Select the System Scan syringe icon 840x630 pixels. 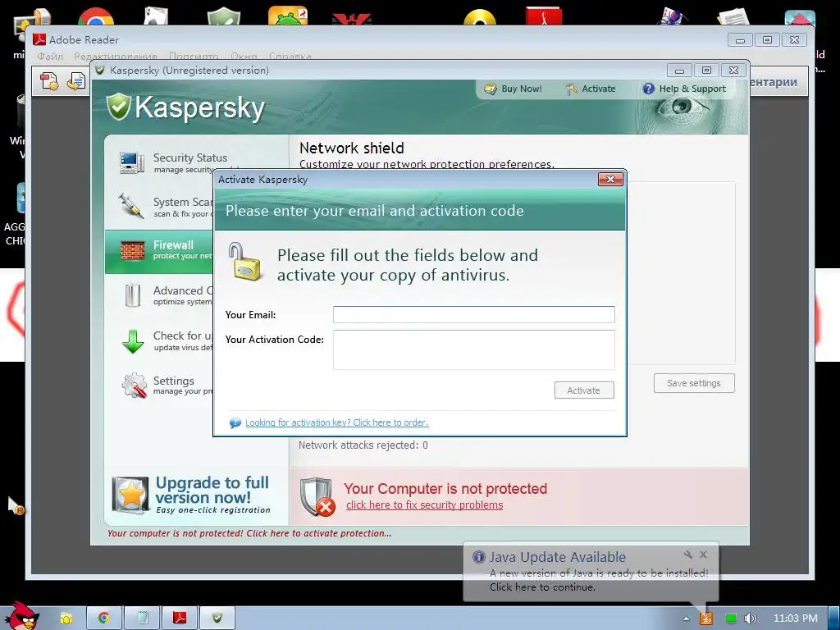pyautogui.click(x=131, y=206)
